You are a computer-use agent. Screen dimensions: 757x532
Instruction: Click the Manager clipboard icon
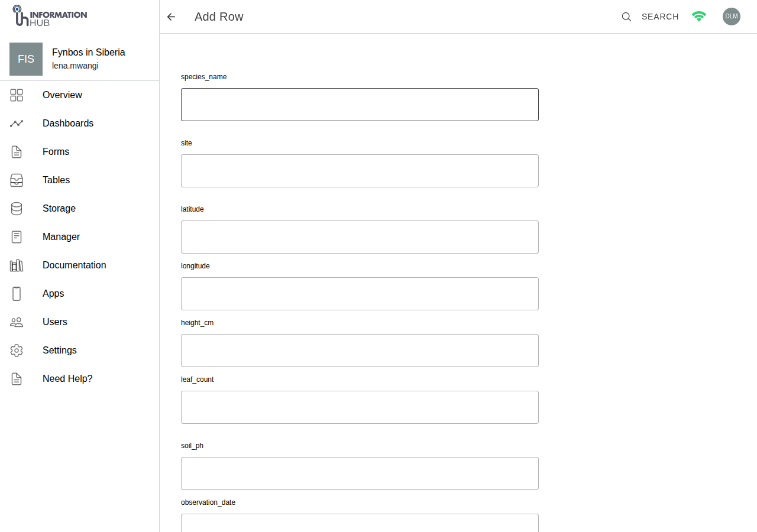[17, 237]
